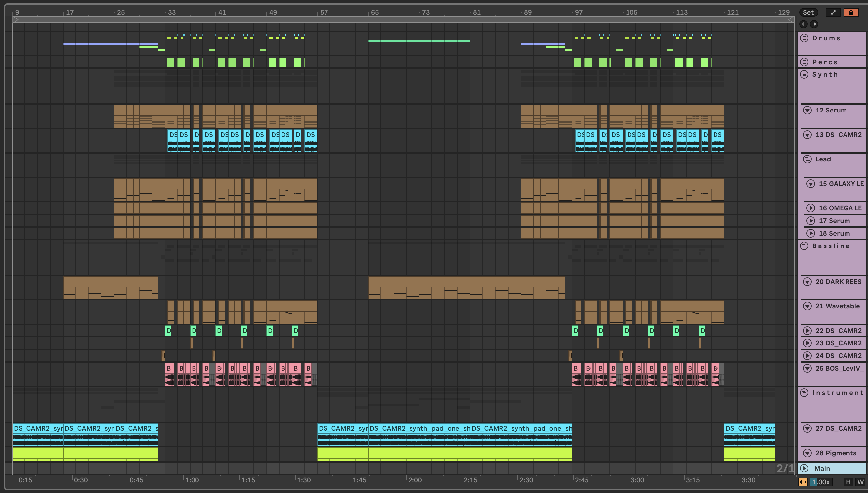Collapse the Percs group track
This screenshot has width=868, height=493.
click(x=804, y=62)
